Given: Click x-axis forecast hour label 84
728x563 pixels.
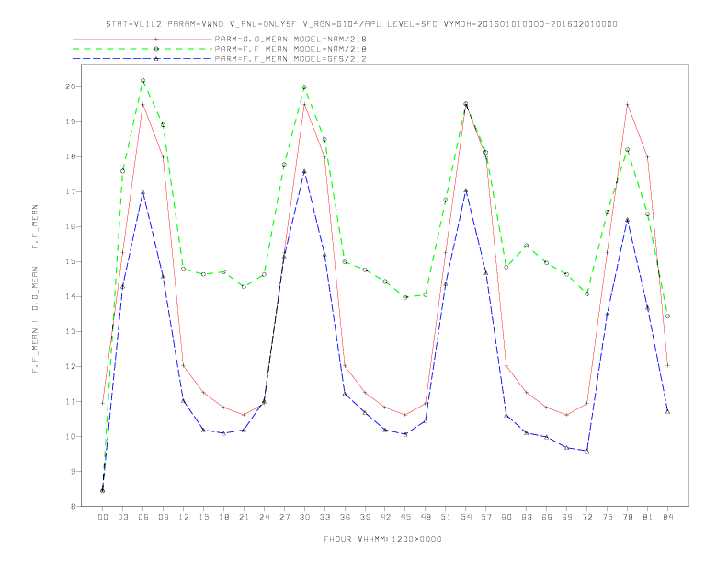Looking at the screenshot, I should click(x=667, y=517).
